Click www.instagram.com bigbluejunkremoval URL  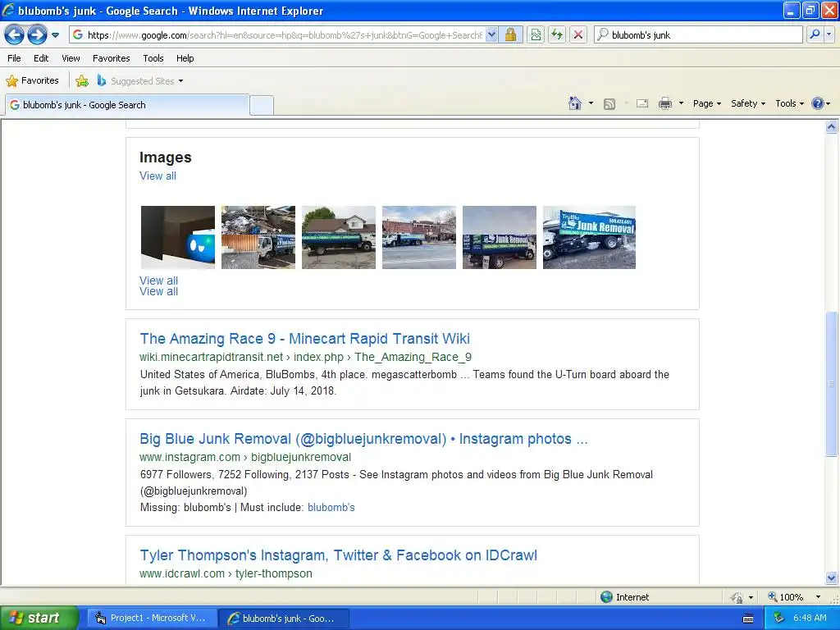click(x=245, y=457)
